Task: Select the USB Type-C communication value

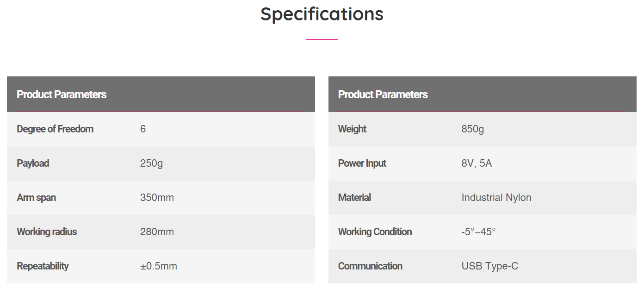Action: 489,266
